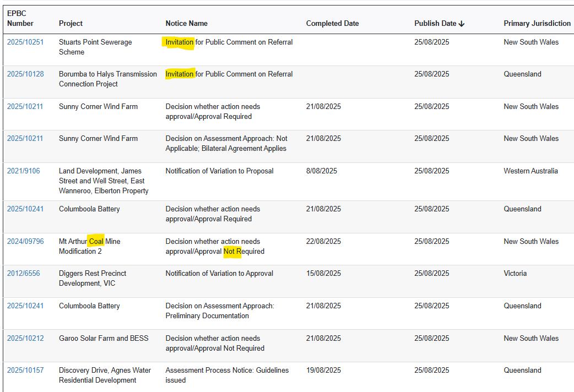Select the Borumba to Halys Transmission Connection Project text
The height and width of the screenshot is (392, 574).
click(107, 79)
